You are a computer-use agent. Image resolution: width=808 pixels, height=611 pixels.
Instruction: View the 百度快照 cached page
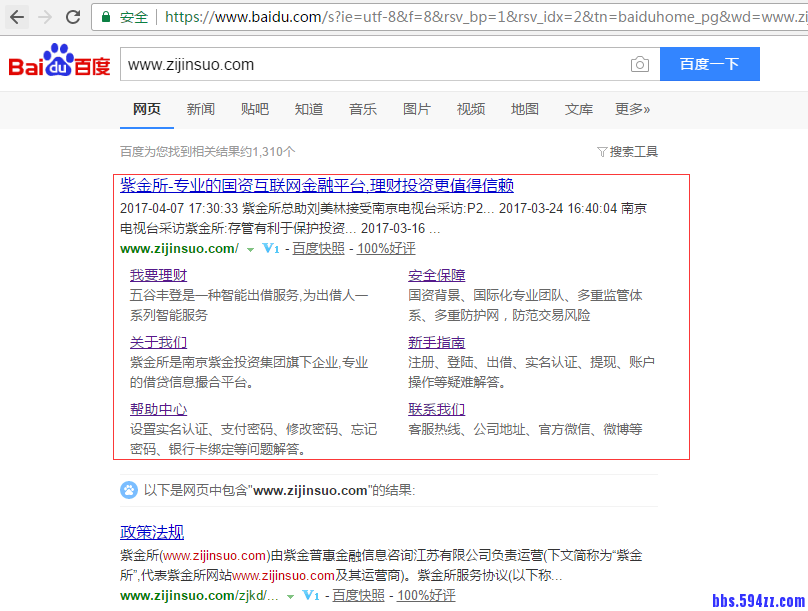[x=318, y=248]
